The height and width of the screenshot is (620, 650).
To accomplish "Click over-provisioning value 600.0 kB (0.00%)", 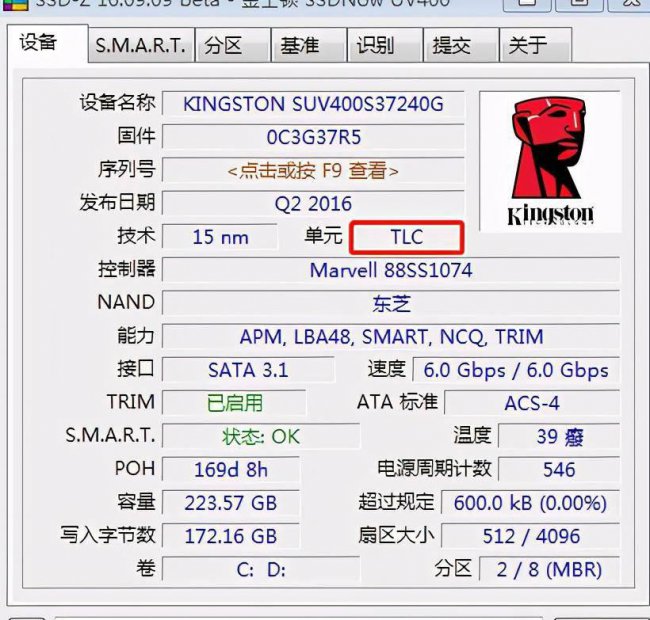I will point(530,503).
